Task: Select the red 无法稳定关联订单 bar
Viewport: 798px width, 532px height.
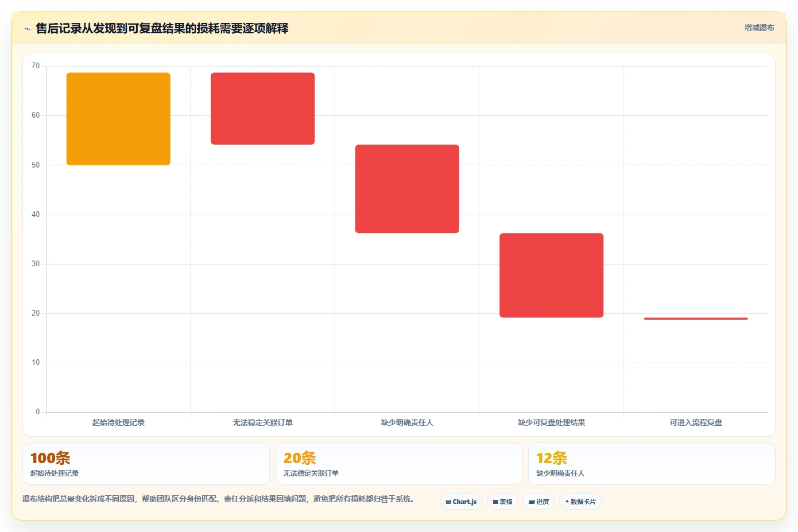Action: point(262,108)
